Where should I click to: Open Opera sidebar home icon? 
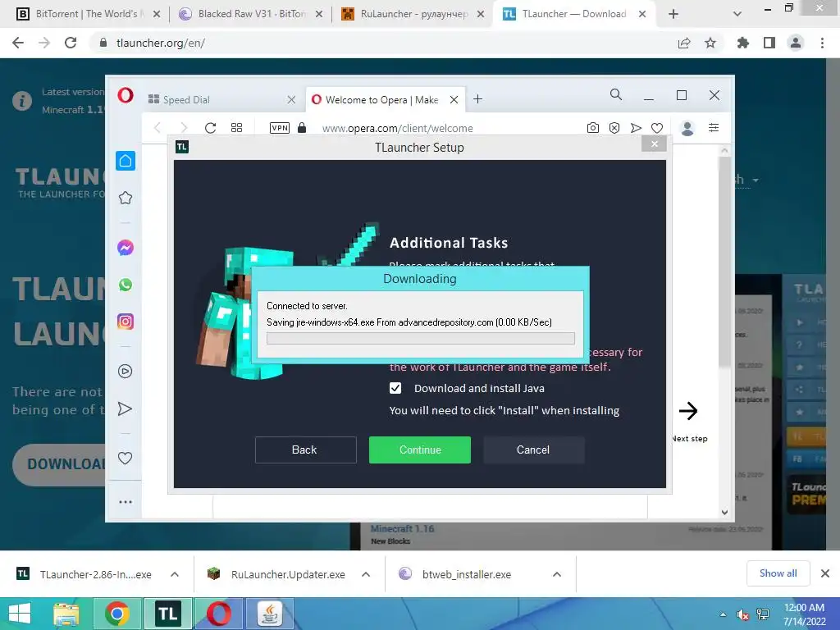(x=126, y=161)
